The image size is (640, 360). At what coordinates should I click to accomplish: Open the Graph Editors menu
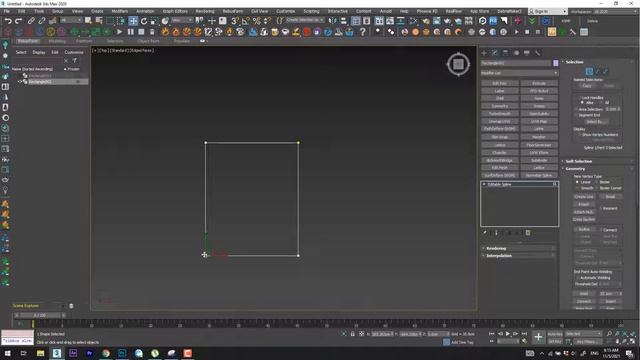click(x=175, y=11)
